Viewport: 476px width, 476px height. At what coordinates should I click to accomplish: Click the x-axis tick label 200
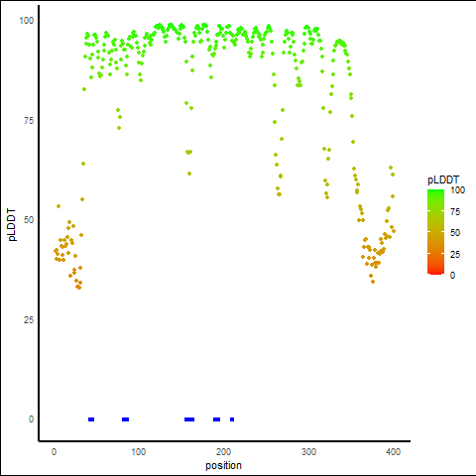pos(224,451)
